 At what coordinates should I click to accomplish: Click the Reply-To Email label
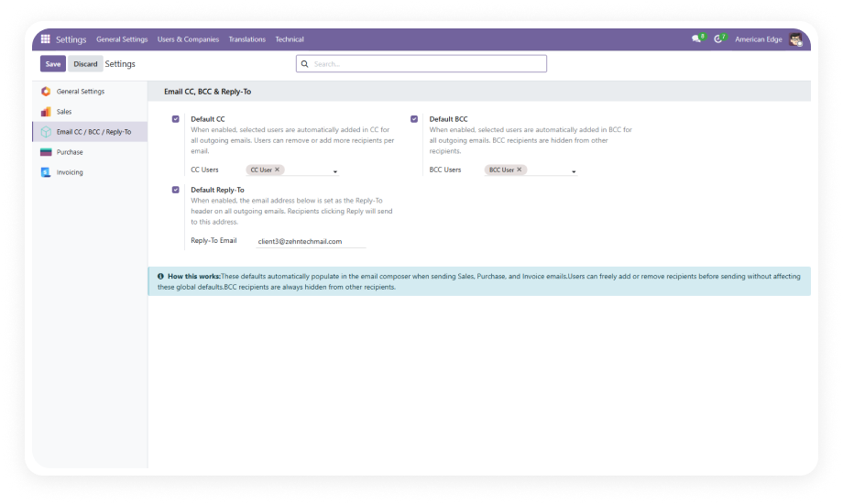click(213, 240)
